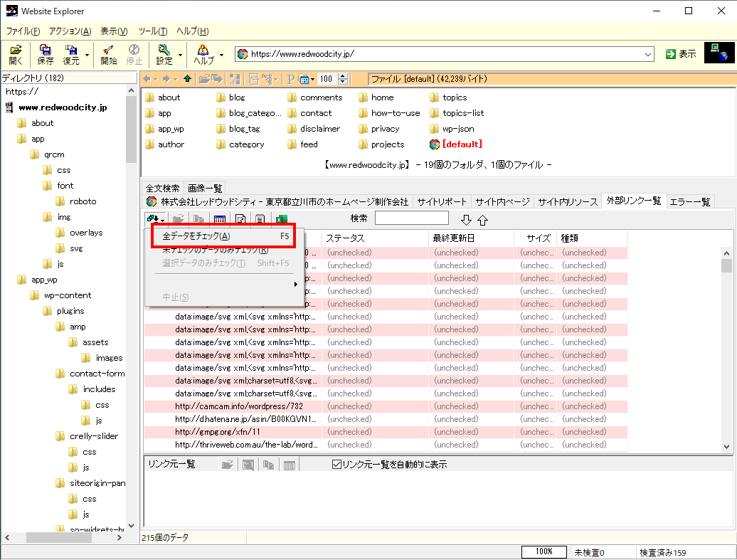Image resolution: width=737 pixels, height=560 pixels.
Task: Click the search up arrow icon
Action: coord(483,220)
